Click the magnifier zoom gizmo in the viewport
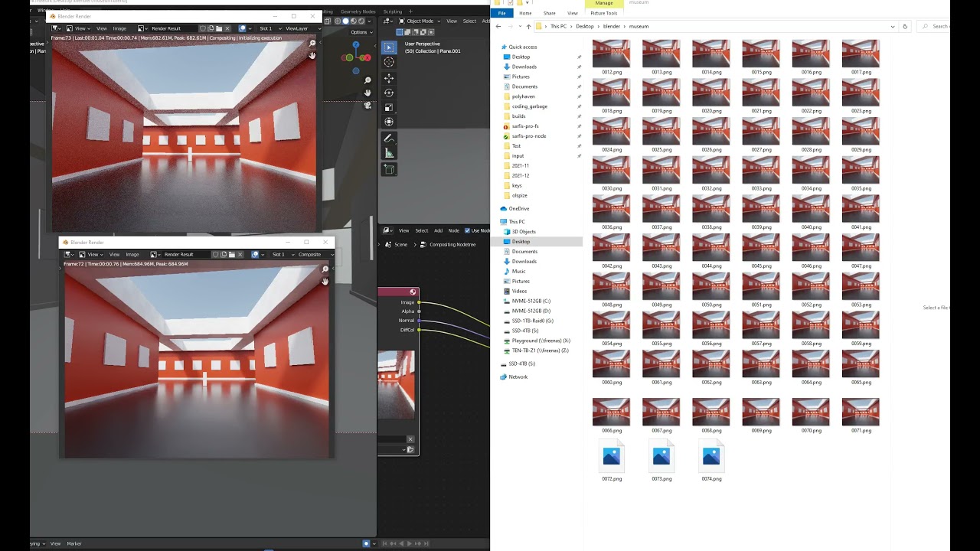Screen dimensions: 980x551 point(367,80)
